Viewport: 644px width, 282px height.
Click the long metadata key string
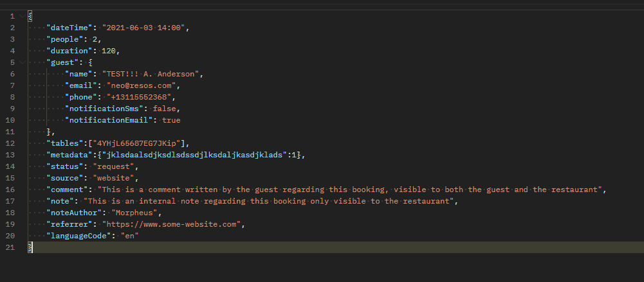point(194,155)
